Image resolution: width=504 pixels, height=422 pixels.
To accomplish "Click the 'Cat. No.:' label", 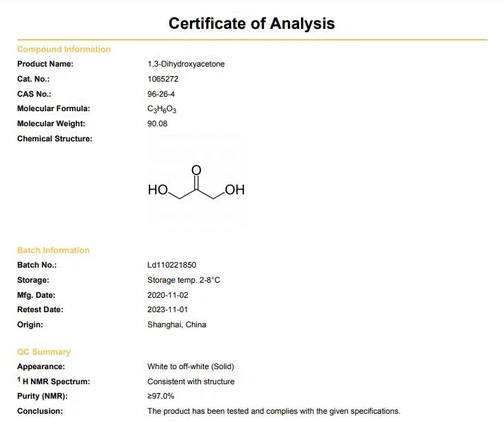I will tap(33, 79).
